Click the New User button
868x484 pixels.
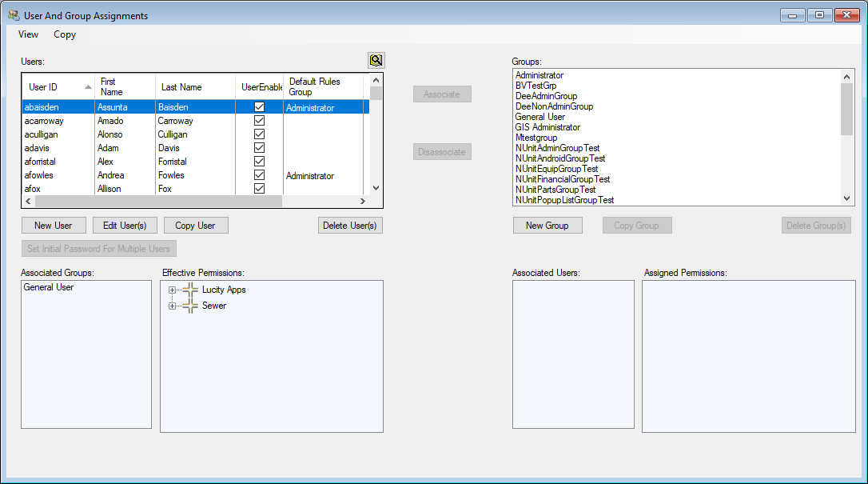[53, 225]
